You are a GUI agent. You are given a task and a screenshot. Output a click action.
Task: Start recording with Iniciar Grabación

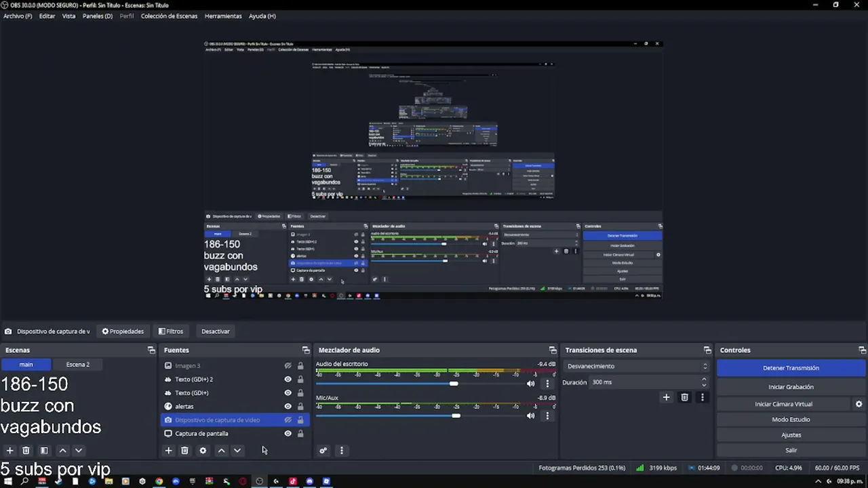coord(791,387)
